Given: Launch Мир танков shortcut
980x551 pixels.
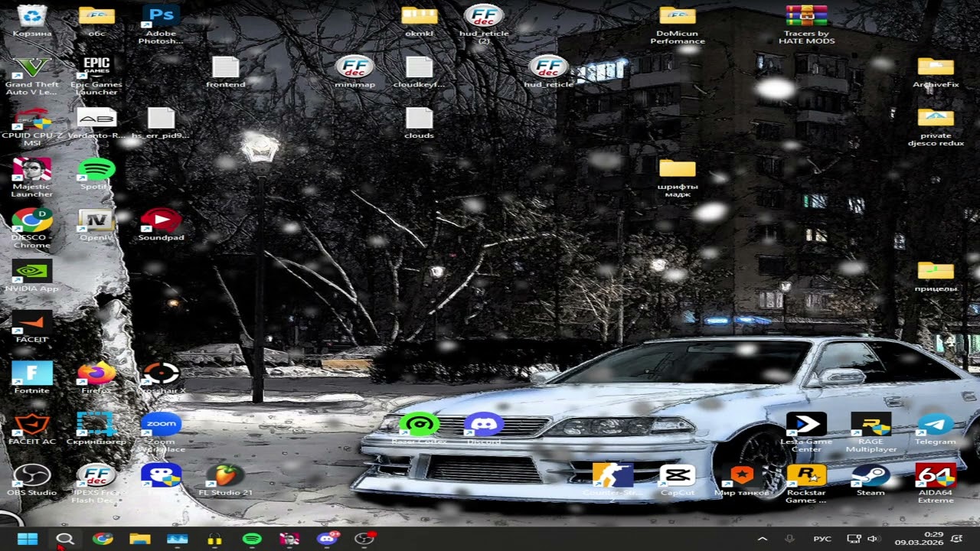Looking at the screenshot, I should [x=742, y=480].
